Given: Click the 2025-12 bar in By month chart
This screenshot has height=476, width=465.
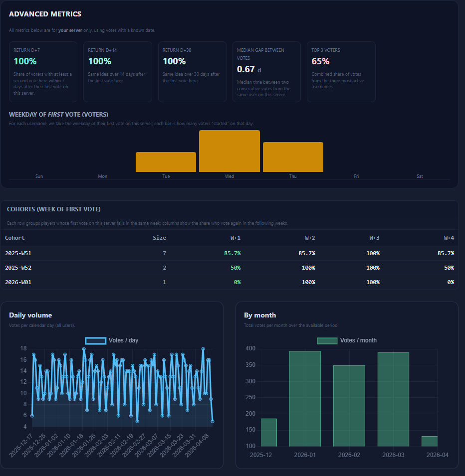Looking at the screenshot, I should click(x=268, y=432).
